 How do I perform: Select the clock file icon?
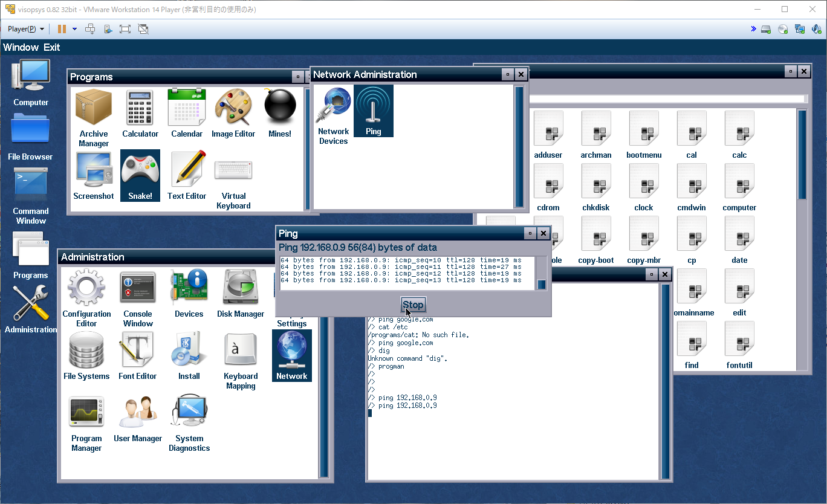coord(644,187)
